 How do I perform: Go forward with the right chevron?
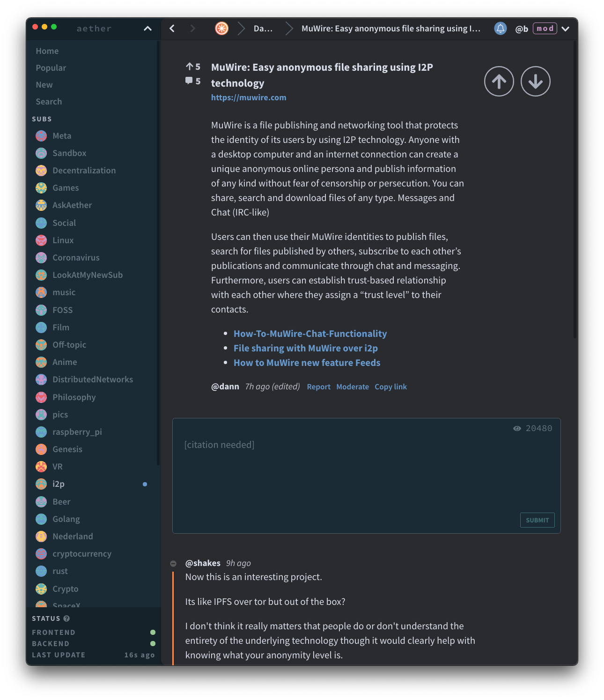pyautogui.click(x=192, y=29)
